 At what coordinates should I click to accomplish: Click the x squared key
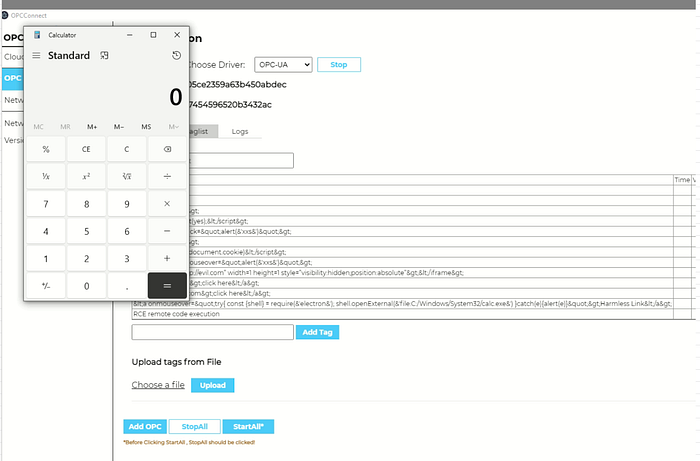86,176
